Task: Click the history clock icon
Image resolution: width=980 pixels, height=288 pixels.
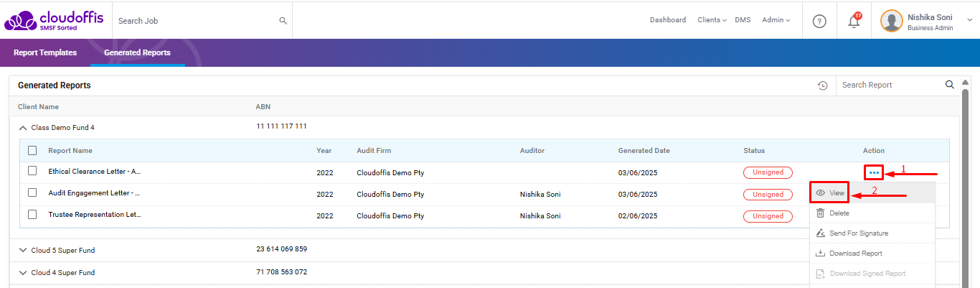Action: click(x=823, y=85)
